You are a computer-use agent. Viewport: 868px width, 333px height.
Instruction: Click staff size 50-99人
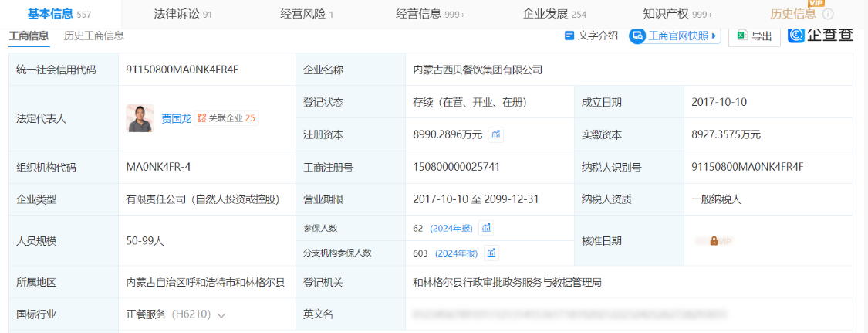(145, 241)
